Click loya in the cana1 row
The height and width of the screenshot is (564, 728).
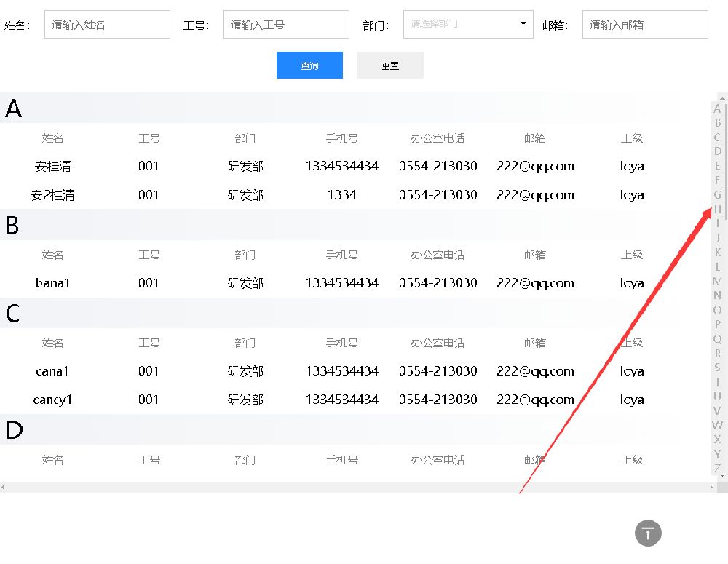click(631, 371)
